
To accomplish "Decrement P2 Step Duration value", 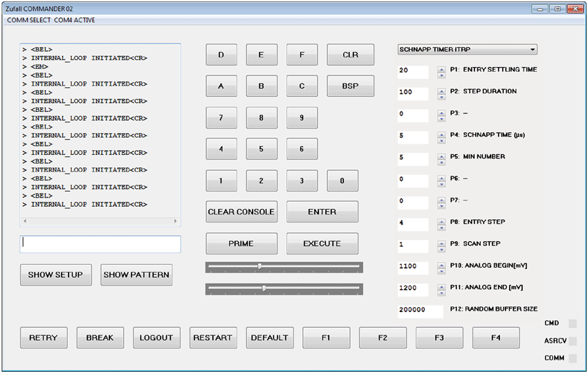I will [x=441, y=96].
